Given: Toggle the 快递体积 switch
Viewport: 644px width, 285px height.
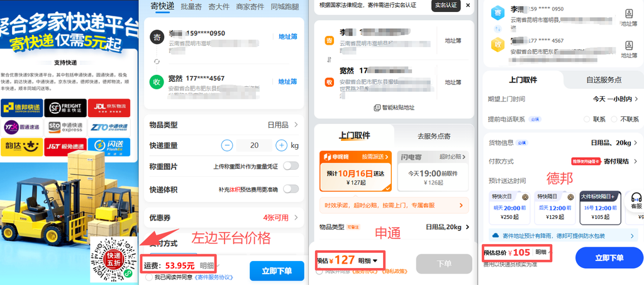Looking at the screenshot, I should [291, 189].
